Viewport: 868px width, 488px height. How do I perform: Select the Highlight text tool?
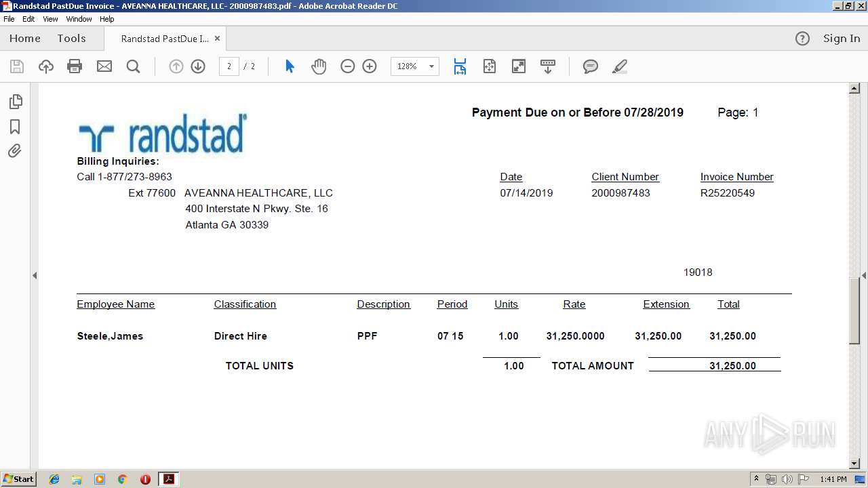pos(619,66)
